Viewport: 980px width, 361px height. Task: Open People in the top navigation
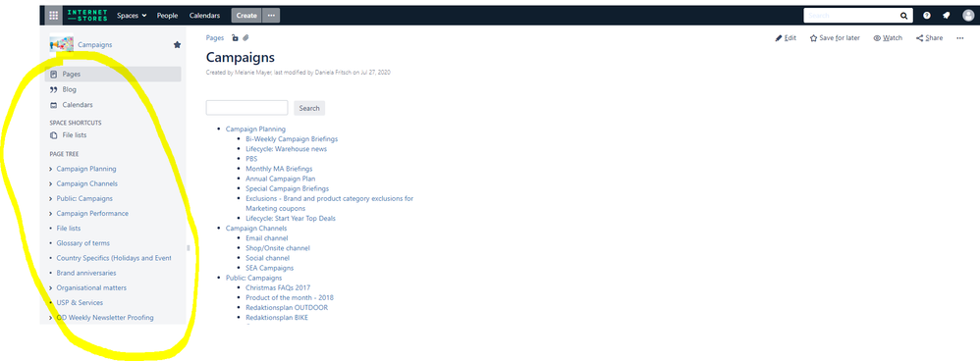tap(168, 16)
